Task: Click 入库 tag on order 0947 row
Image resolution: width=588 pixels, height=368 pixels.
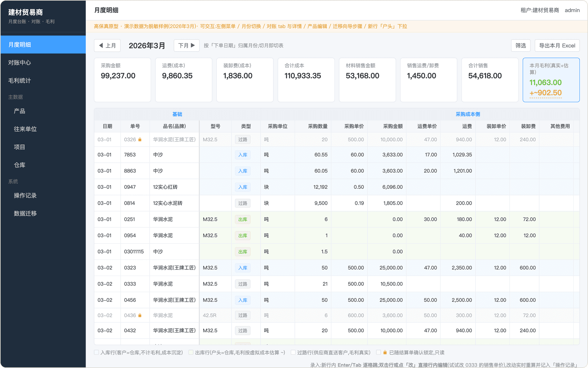Action: pos(243,187)
